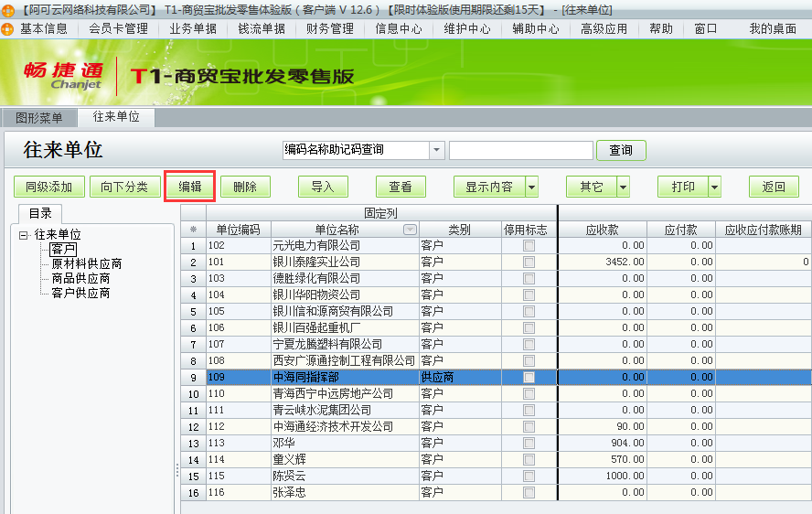Click the star icon in grid header corner
Image resolution: width=812 pixels, height=514 pixels.
pos(193,230)
